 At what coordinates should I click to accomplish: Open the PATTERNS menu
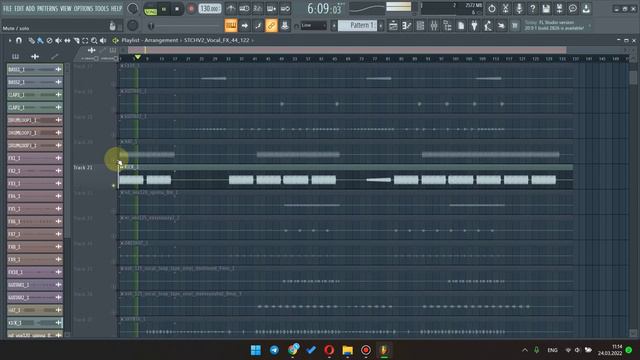(47, 8)
